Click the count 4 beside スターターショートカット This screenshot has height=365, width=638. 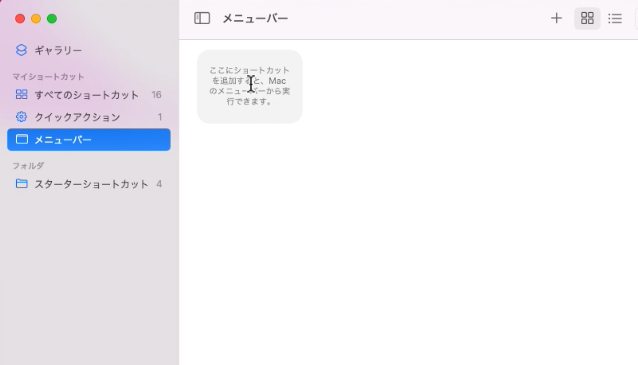(159, 184)
